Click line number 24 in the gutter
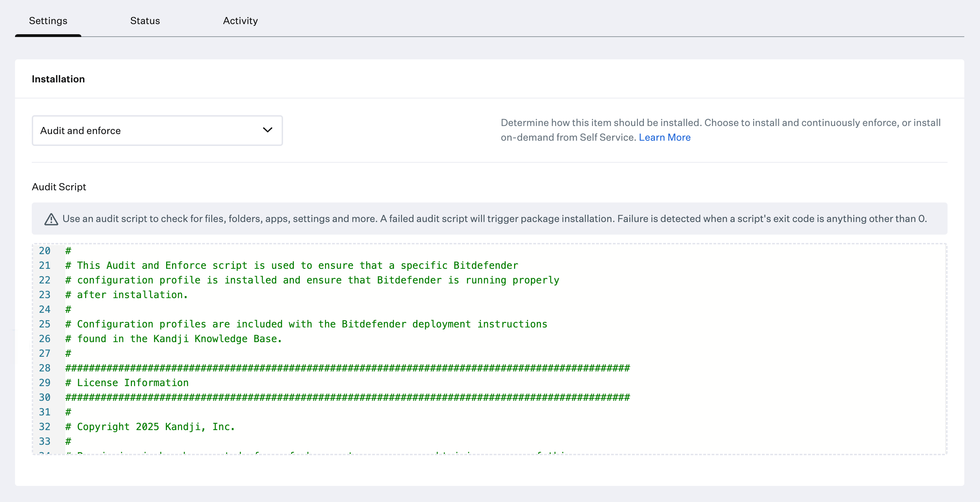The width and height of the screenshot is (980, 502). [45, 309]
